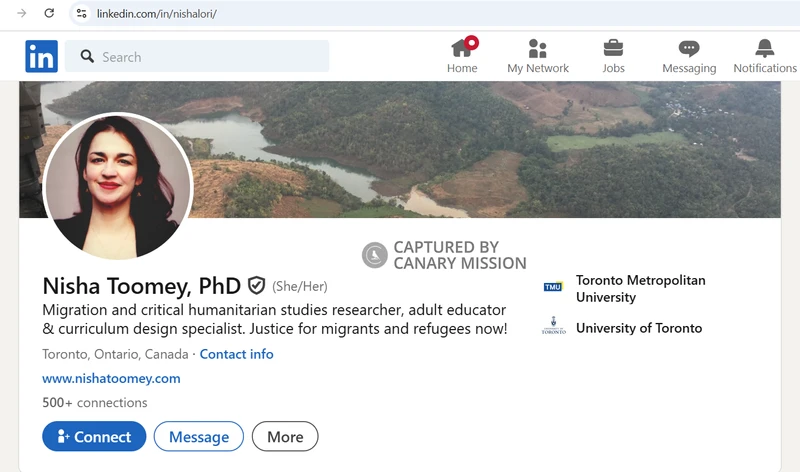
Task: Click the verification shield badge beside name
Action: [x=256, y=286]
